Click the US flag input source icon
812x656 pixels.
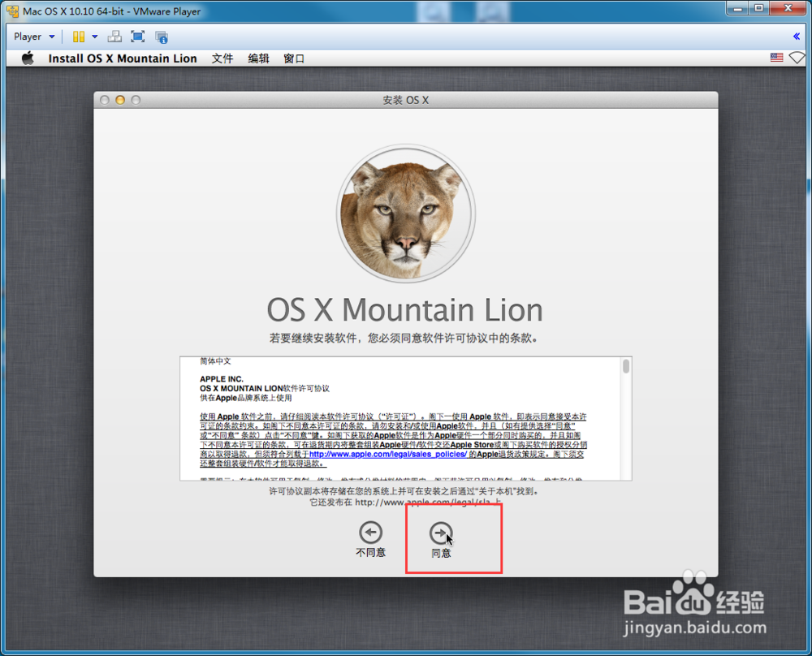click(777, 58)
